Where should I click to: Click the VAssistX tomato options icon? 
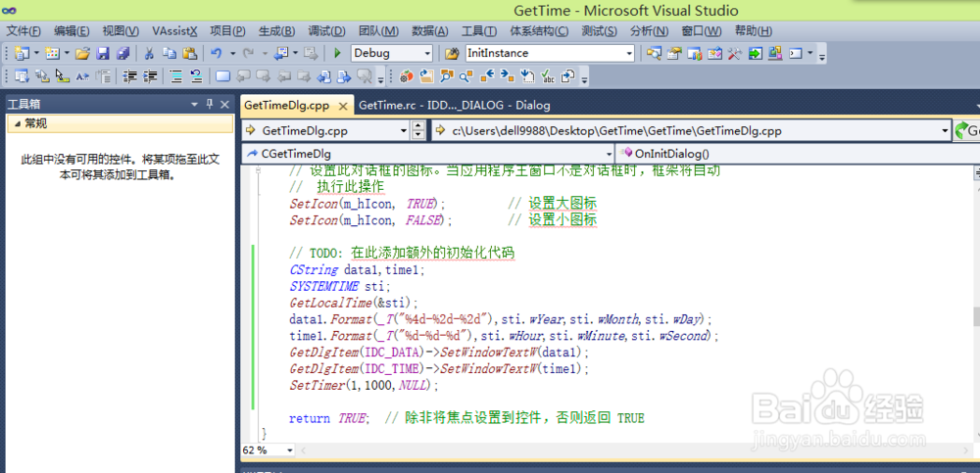407,76
